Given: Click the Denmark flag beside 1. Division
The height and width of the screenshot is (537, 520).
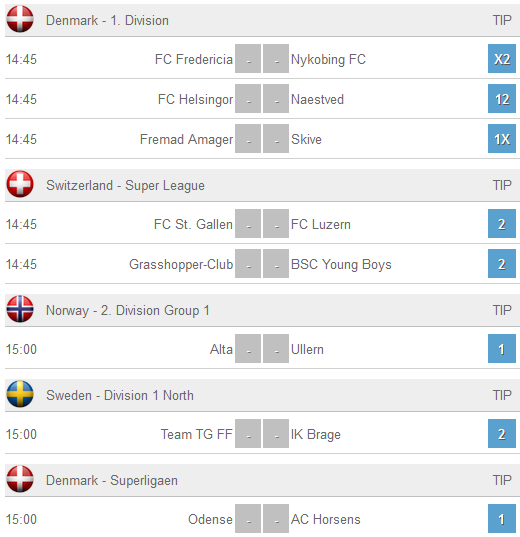Looking at the screenshot, I should click(x=20, y=19).
